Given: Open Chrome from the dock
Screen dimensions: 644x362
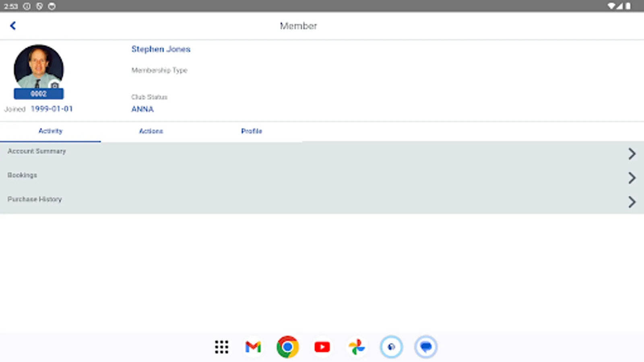Looking at the screenshot, I should click(x=287, y=347).
